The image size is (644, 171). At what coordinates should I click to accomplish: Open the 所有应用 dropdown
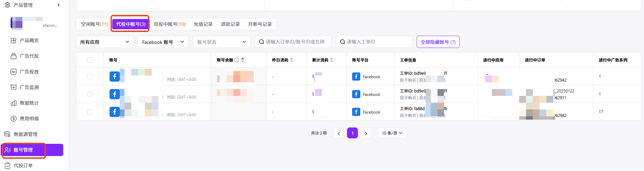click(104, 42)
